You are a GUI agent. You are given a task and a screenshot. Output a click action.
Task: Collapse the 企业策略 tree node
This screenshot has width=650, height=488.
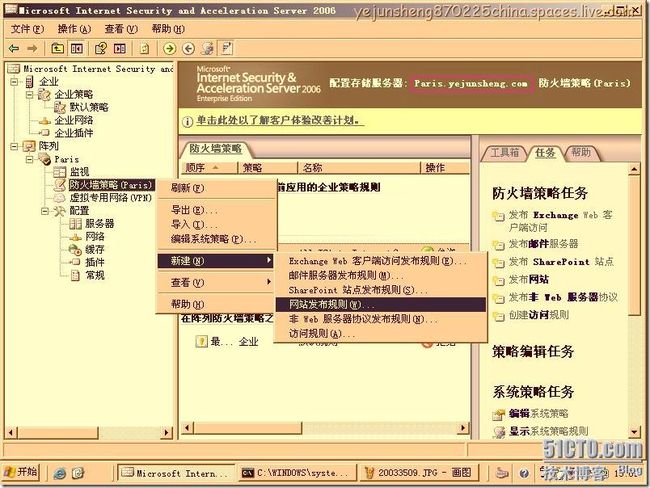[x=30, y=95]
